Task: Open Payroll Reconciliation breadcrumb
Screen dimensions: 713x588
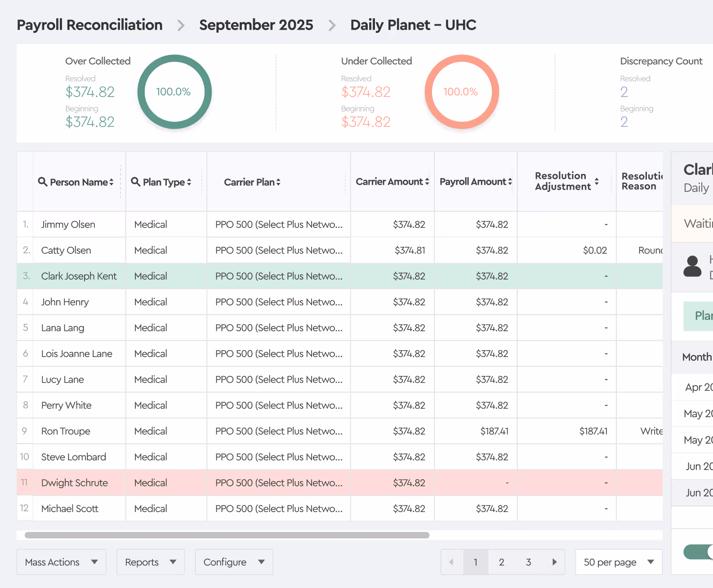Action: click(x=90, y=25)
